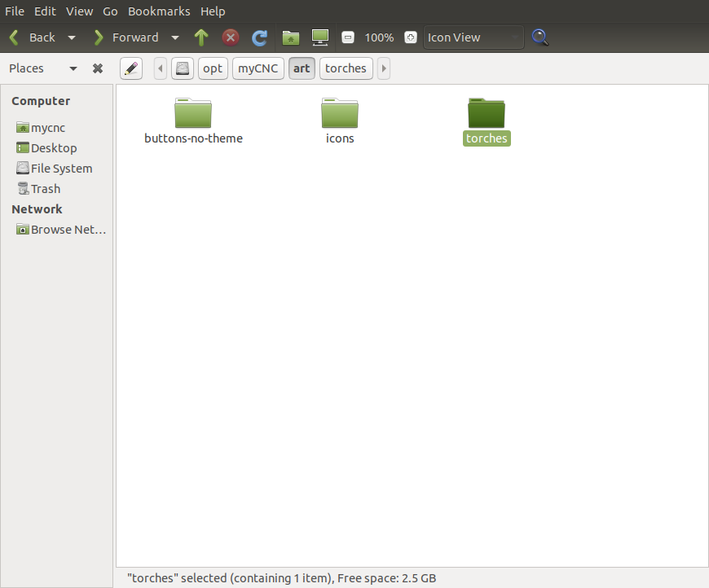Zoom in with the plus icon
Viewport: 709px width, 588px height.
tap(411, 37)
